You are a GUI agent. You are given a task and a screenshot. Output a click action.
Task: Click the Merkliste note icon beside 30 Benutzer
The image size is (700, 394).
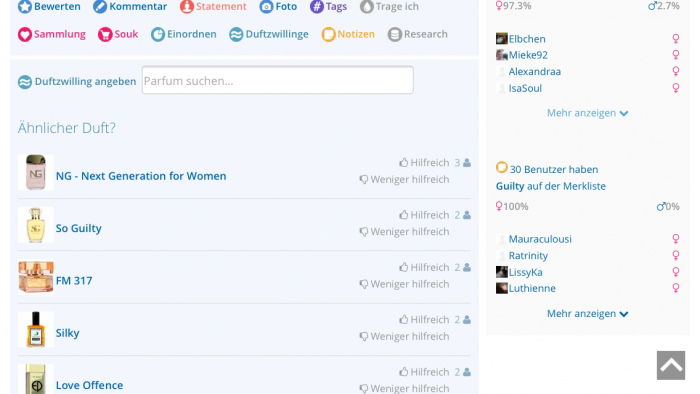pyautogui.click(x=501, y=167)
